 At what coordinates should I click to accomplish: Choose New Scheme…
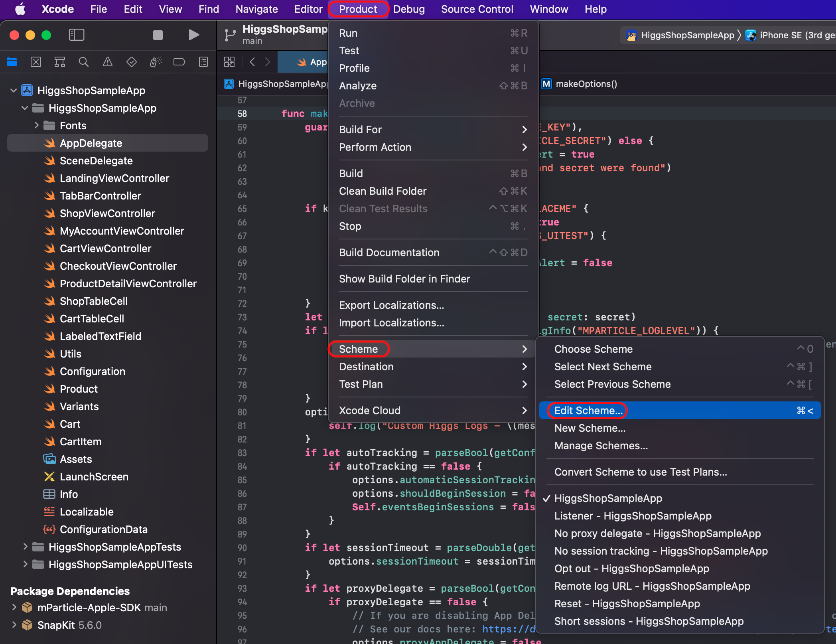[680, 428]
